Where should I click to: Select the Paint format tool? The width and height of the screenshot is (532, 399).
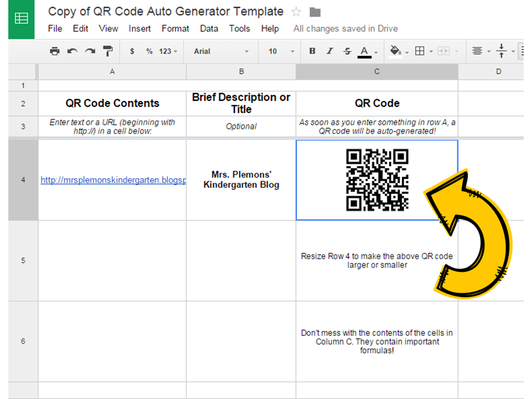coord(108,51)
